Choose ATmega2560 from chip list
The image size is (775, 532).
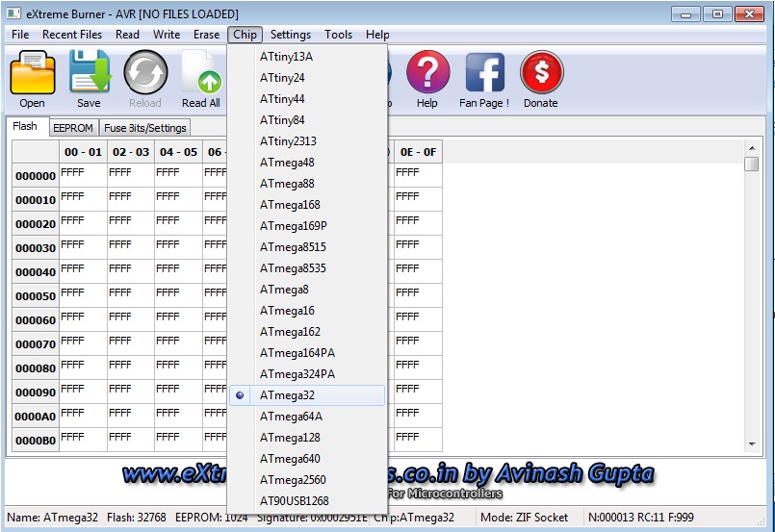(307, 480)
